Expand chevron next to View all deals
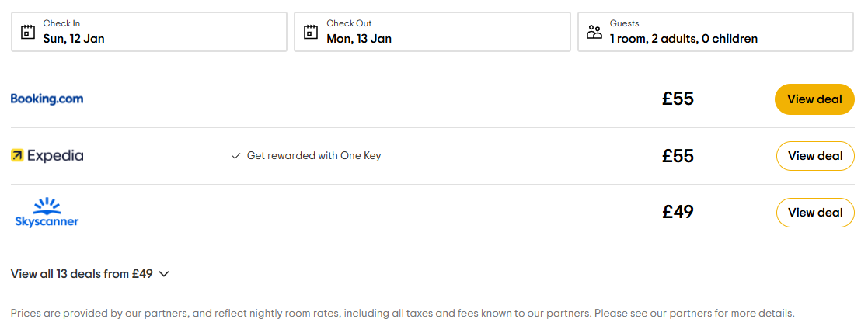 click(163, 274)
